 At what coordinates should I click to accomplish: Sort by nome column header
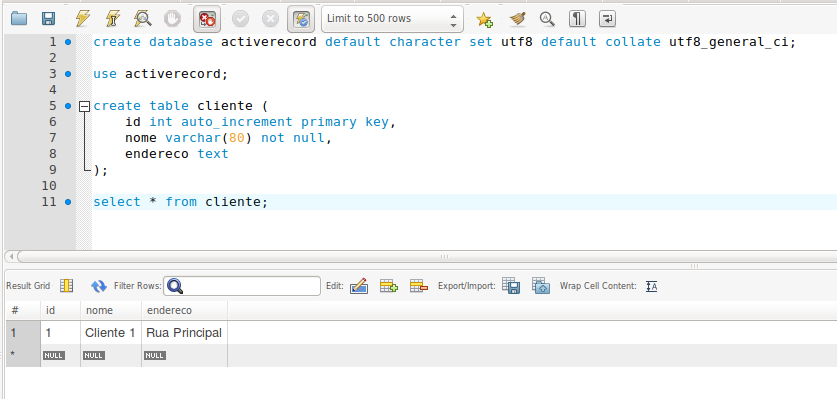click(x=111, y=310)
